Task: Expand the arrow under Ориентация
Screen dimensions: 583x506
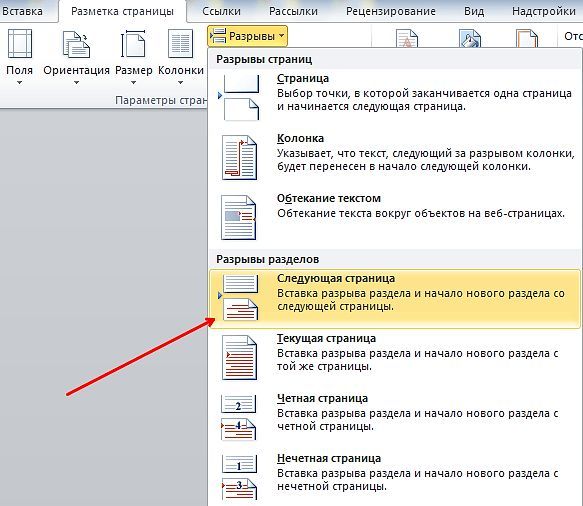Action: coord(76,83)
